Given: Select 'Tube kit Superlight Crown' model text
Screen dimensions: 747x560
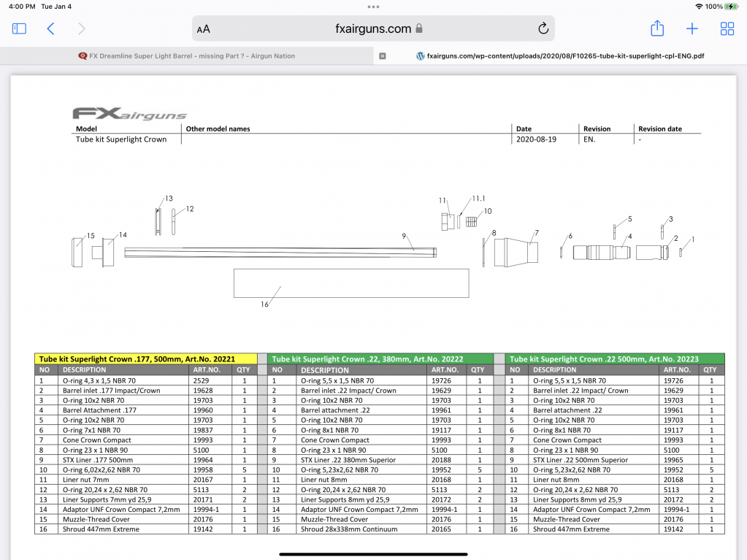Looking at the screenshot, I should [121, 139].
